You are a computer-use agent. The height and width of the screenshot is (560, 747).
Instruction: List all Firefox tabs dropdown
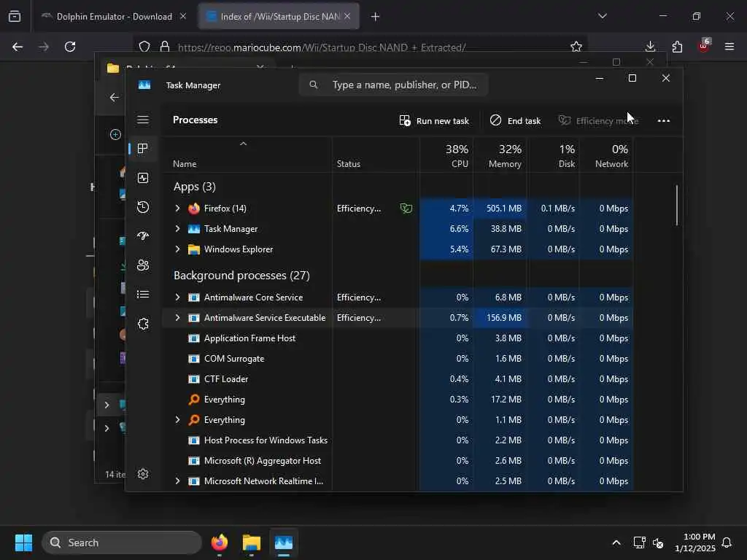(602, 16)
